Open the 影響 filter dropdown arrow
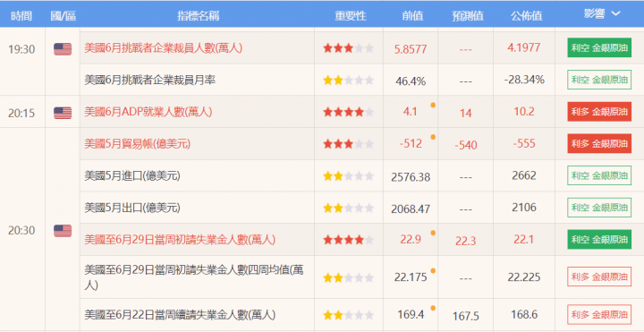 pyautogui.click(x=615, y=13)
